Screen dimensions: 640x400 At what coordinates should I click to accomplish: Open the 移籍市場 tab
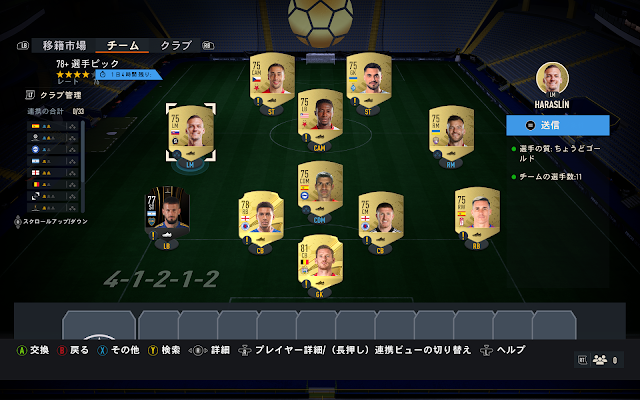[64, 45]
